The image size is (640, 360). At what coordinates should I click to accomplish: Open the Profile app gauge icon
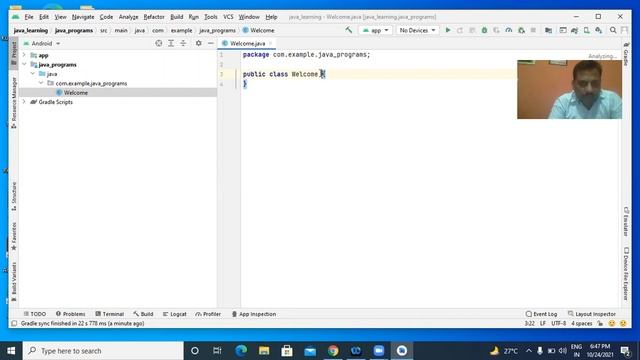[509, 30]
